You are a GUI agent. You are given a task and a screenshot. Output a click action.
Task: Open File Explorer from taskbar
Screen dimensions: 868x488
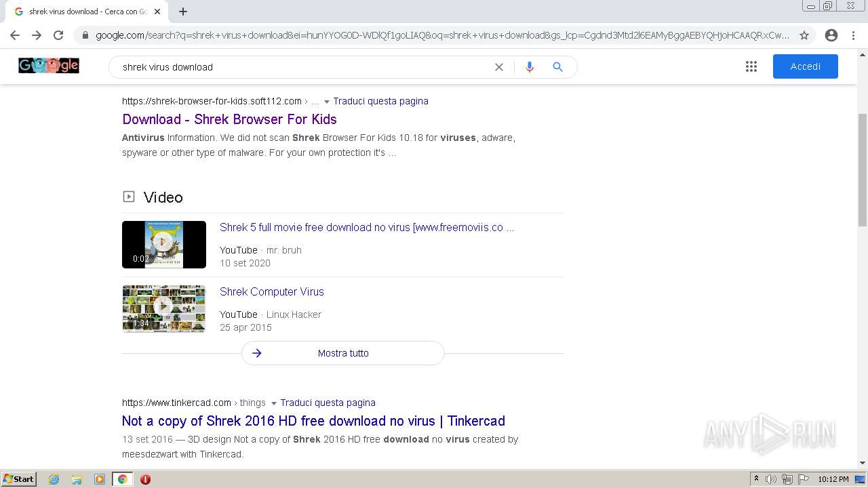tap(77, 479)
